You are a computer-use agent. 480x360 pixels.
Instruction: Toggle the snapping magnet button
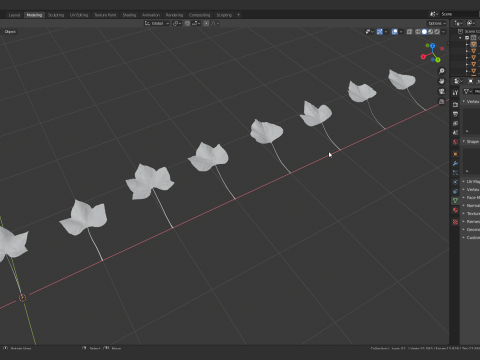(187, 23)
